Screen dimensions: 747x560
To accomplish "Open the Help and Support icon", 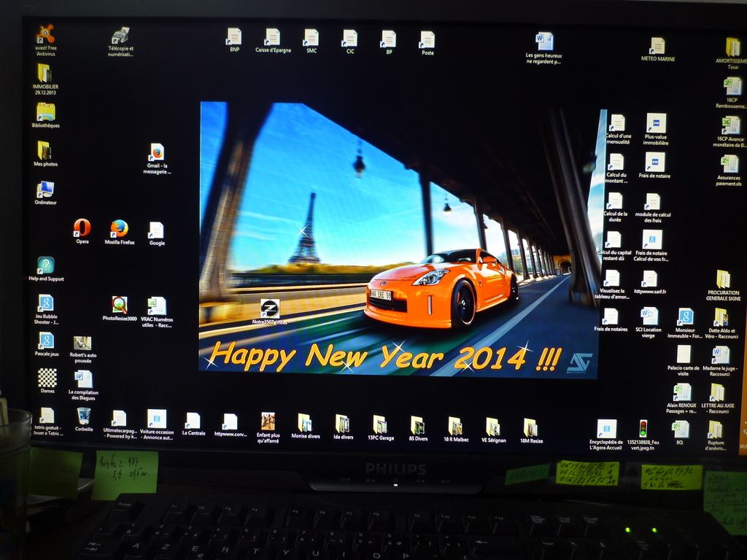I will pyautogui.click(x=46, y=265).
